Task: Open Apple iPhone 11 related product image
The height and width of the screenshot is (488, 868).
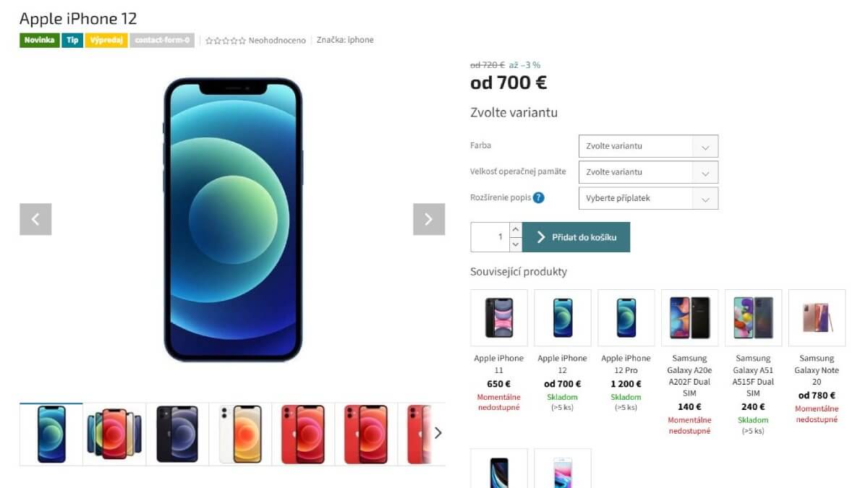Action: pyautogui.click(x=499, y=318)
